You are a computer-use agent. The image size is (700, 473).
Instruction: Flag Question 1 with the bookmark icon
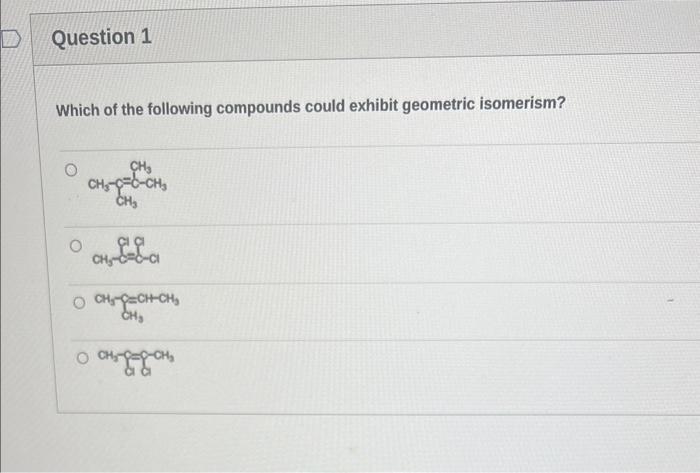coord(10,38)
